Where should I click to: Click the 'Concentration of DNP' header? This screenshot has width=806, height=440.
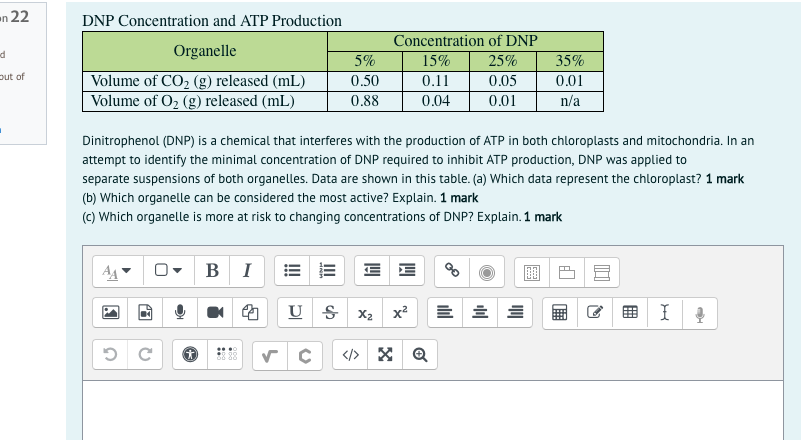click(465, 41)
